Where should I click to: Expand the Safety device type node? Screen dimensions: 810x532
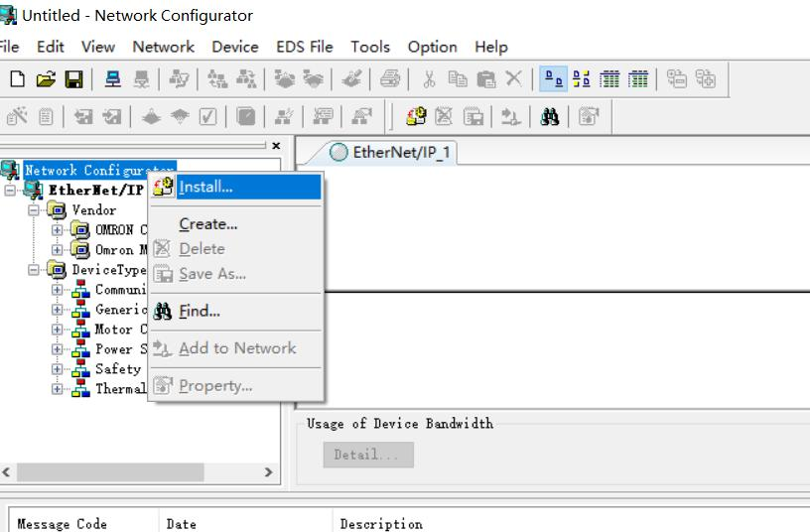[58, 369]
